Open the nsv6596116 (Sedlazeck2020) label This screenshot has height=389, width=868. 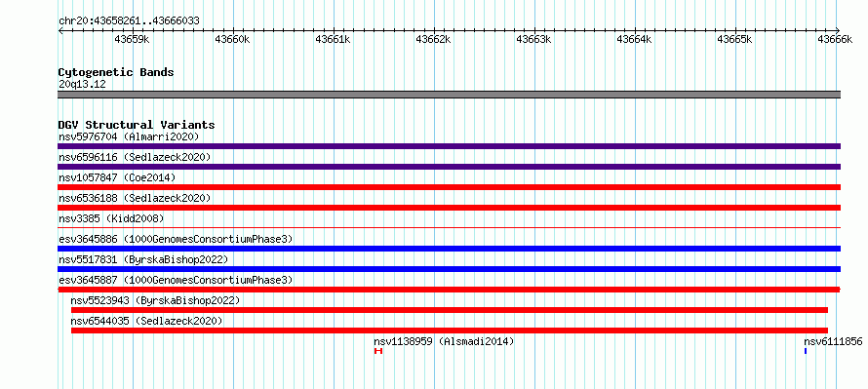(x=135, y=157)
